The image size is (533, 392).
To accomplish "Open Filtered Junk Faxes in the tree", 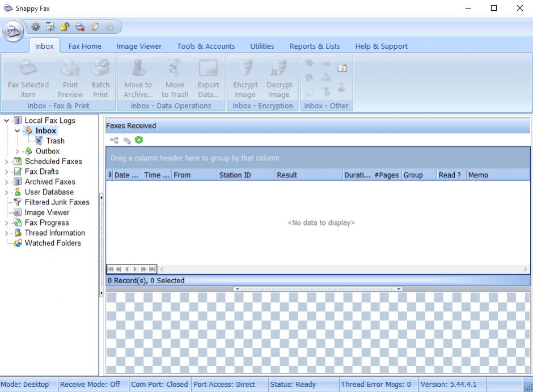I will (57, 202).
